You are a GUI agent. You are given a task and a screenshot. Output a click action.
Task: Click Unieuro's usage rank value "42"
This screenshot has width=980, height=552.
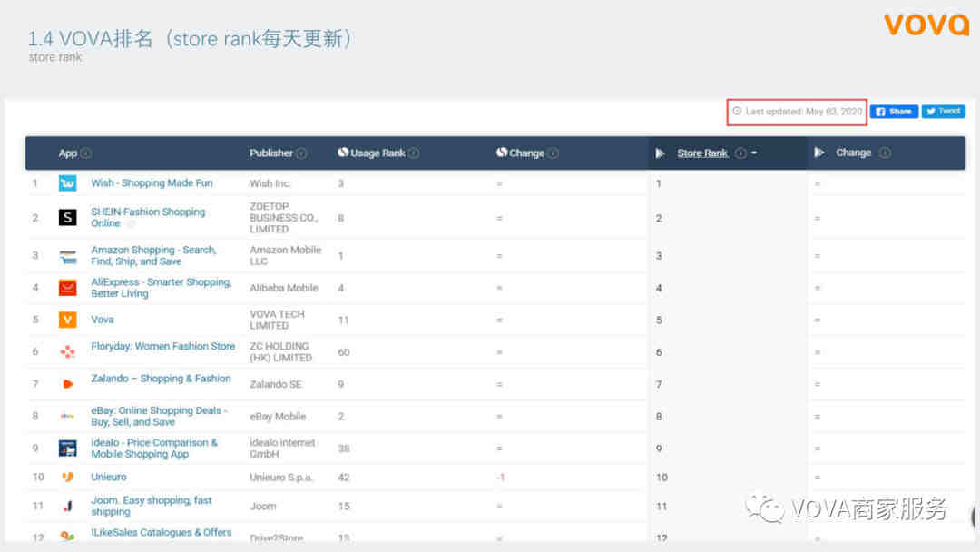[344, 478]
